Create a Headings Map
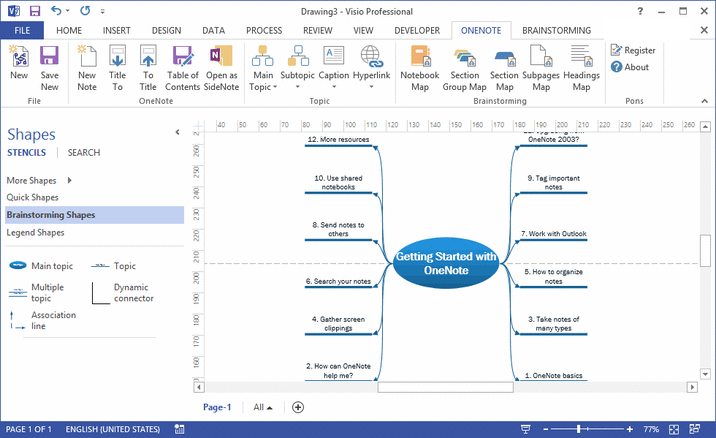The height and width of the screenshot is (438, 716). [x=581, y=68]
